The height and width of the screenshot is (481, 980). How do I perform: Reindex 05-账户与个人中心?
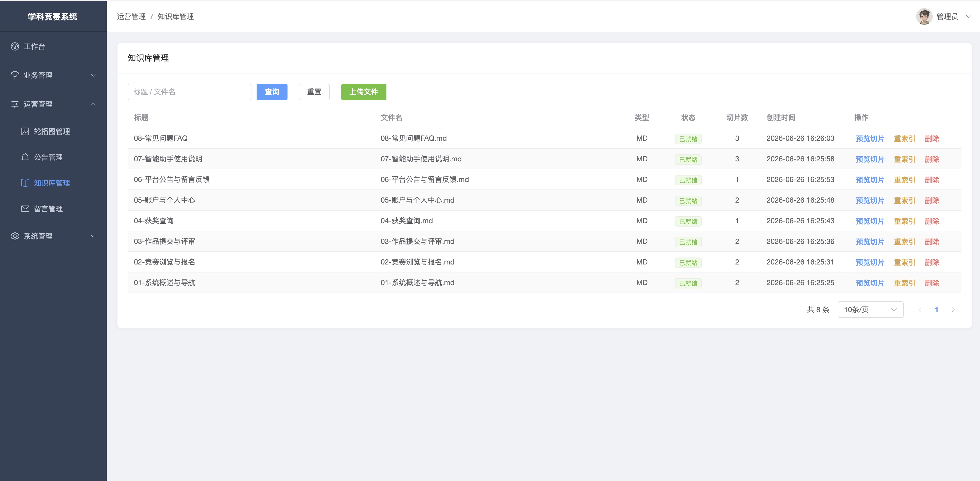pos(904,201)
